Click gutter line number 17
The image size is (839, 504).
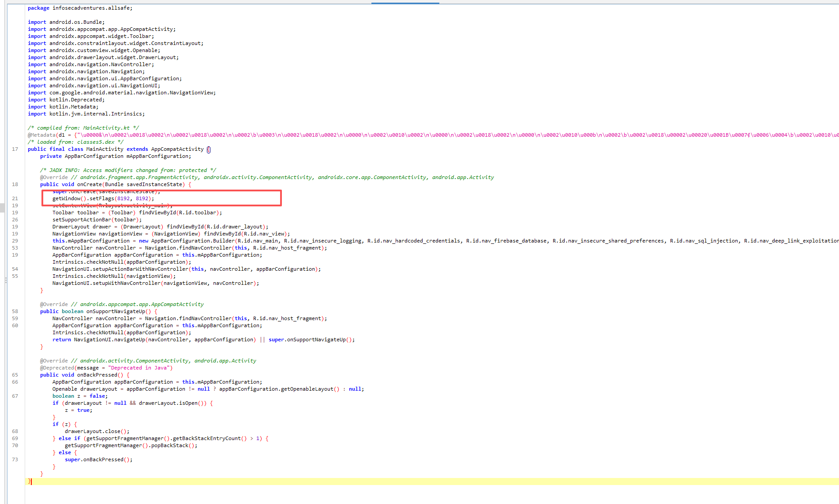click(15, 149)
